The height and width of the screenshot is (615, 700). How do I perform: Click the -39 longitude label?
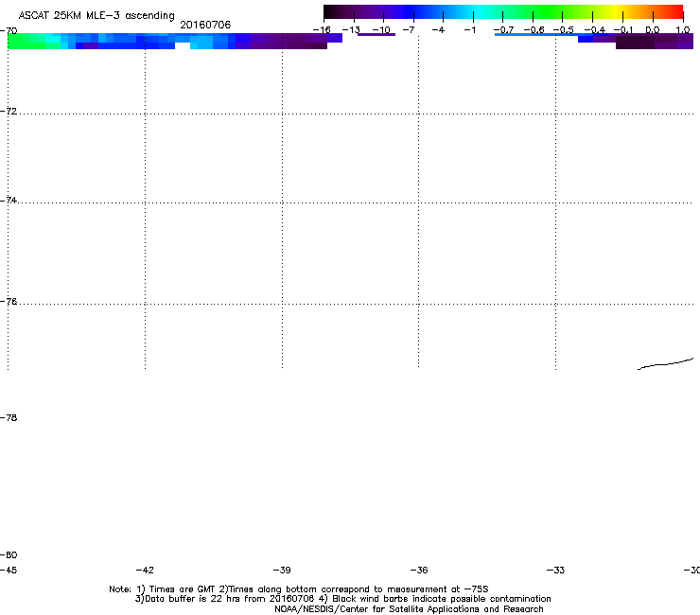pyautogui.click(x=282, y=570)
